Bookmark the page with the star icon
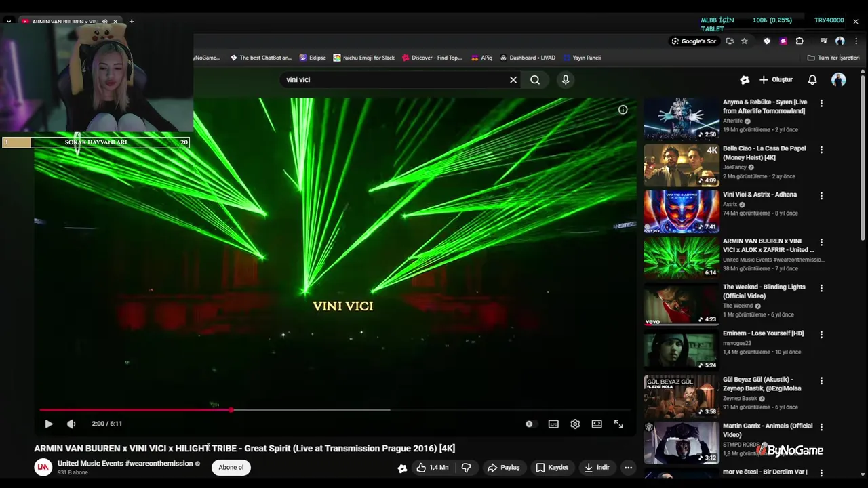 pos(744,41)
